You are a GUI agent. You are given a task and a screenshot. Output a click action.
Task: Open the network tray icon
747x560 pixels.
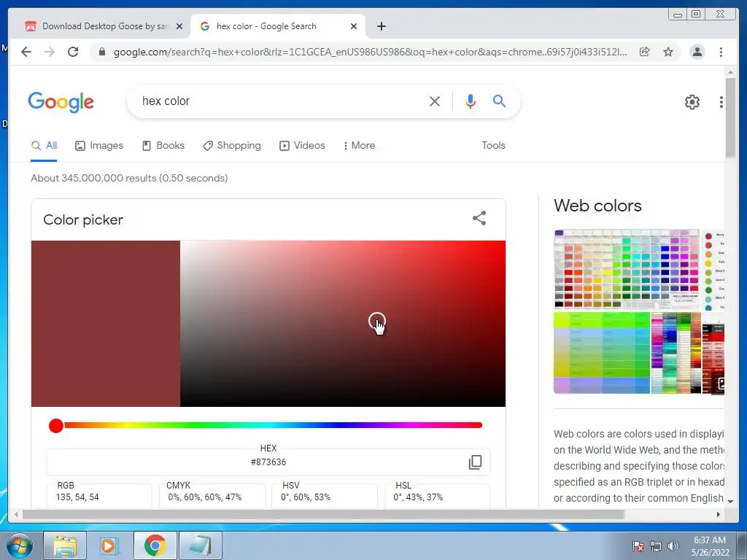click(x=656, y=546)
